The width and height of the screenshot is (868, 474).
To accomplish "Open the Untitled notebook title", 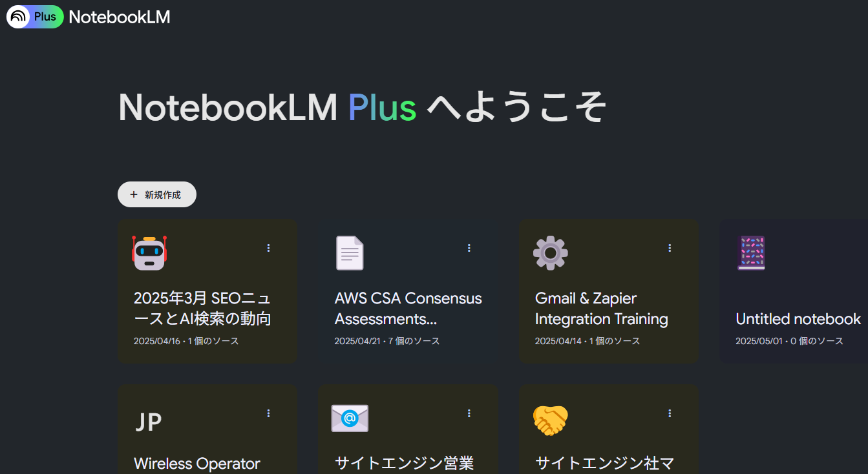I will (798, 319).
